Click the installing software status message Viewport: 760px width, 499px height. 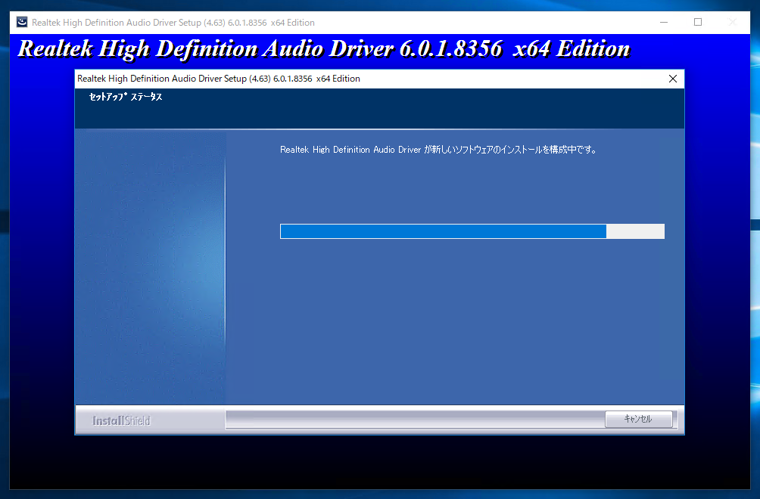coord(438,150)
